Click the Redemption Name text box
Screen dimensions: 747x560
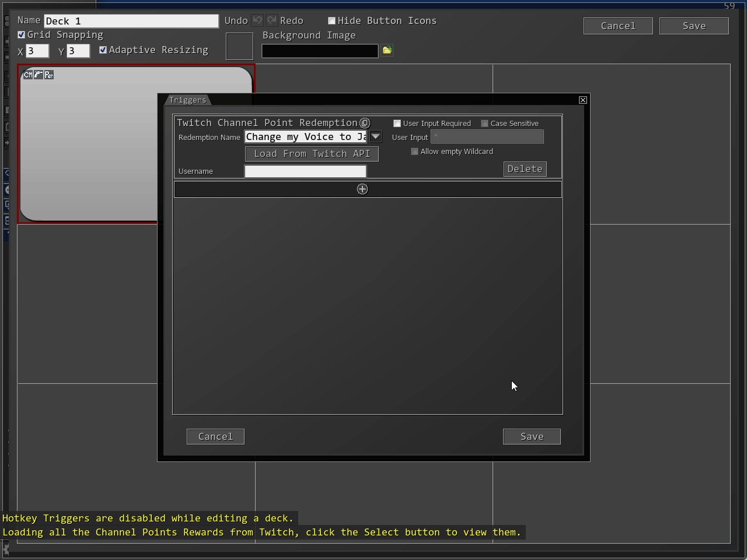pyautogui.click(x=306, y=137)
